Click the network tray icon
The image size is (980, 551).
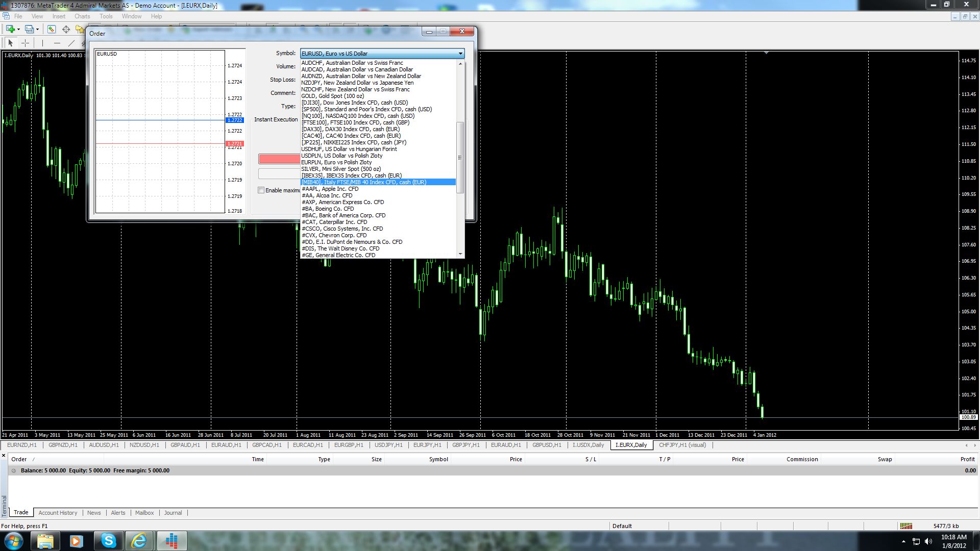(x=916, y=541)
